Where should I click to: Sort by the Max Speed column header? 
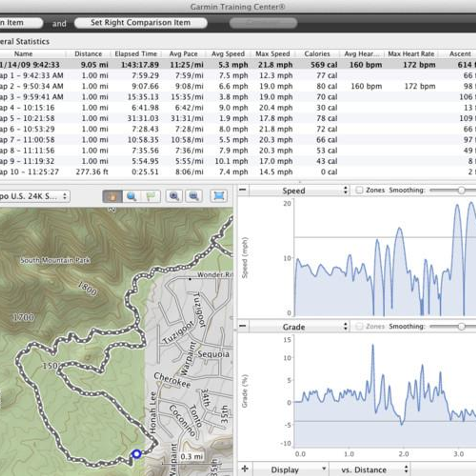pos(273,54)
